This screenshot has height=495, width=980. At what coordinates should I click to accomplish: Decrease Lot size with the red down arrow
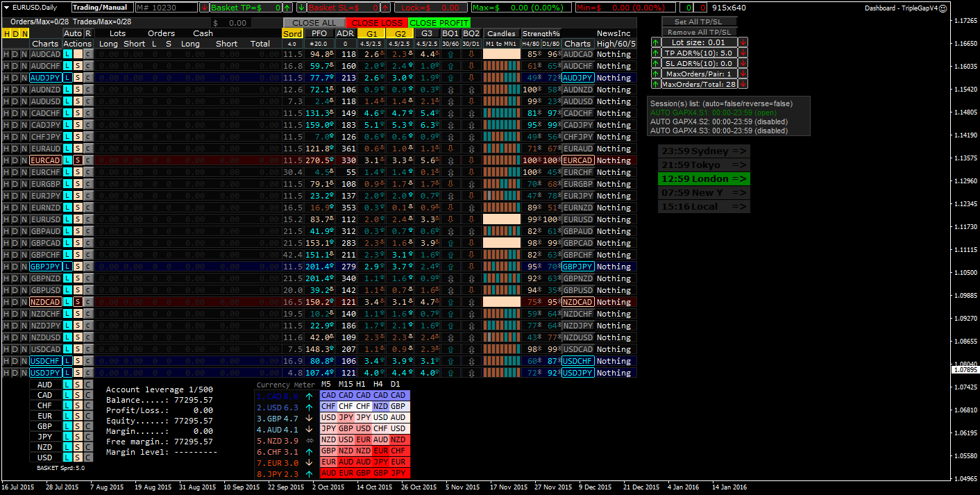click(743, 42)
